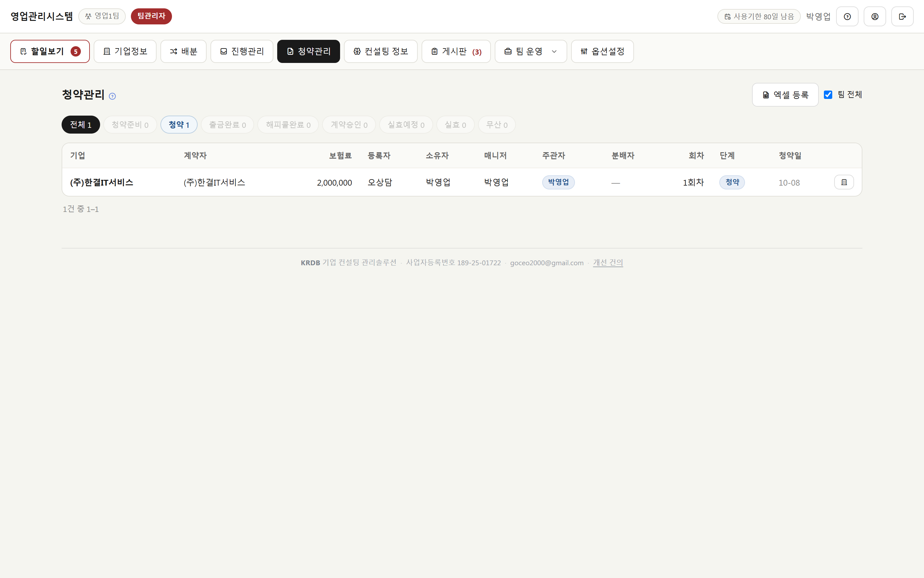Screen dimensions: 924x578
Task: Click the 영업1팀 team badge
Action: tap(102, 16)
